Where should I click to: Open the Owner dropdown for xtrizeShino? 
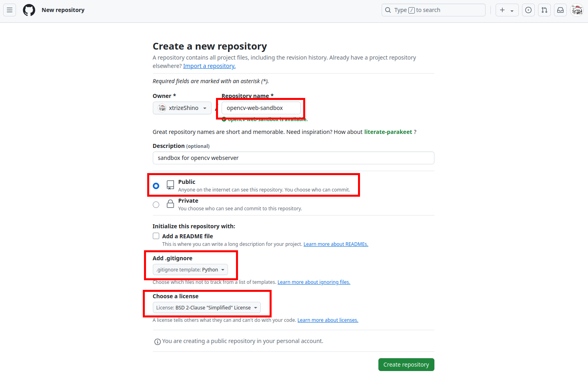tap(182, 108)
